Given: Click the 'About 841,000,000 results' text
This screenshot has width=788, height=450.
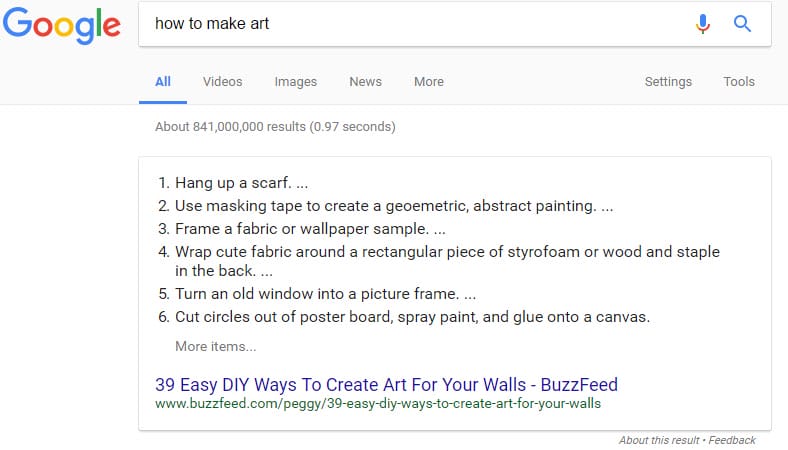Looking at the screenshot, I should click(x=275, y=127).
